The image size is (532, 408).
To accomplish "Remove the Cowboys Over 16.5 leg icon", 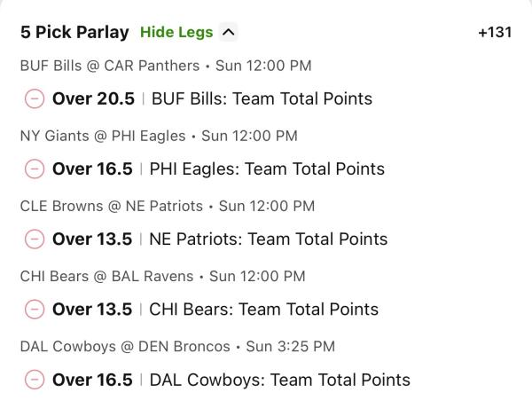I will (34, 380).
